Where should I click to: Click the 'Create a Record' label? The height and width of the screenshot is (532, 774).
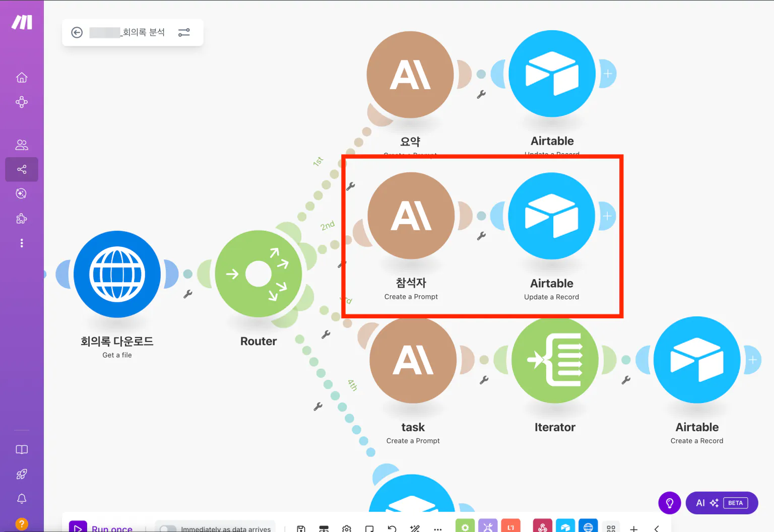coord(697,441)
